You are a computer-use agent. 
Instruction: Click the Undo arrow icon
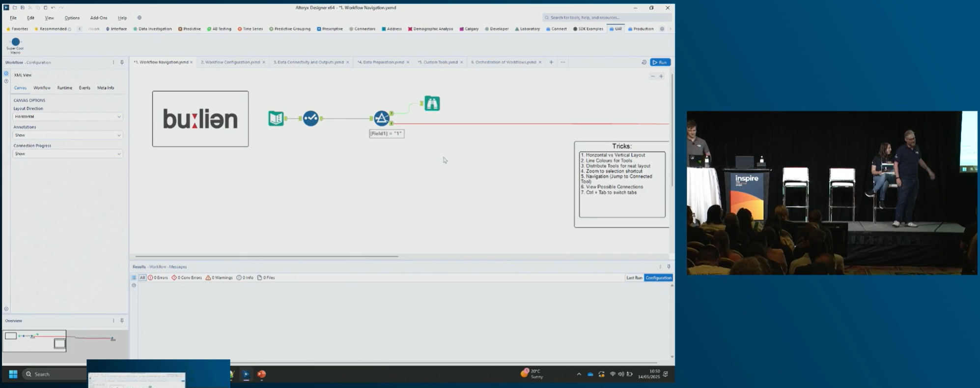(53, 7)
